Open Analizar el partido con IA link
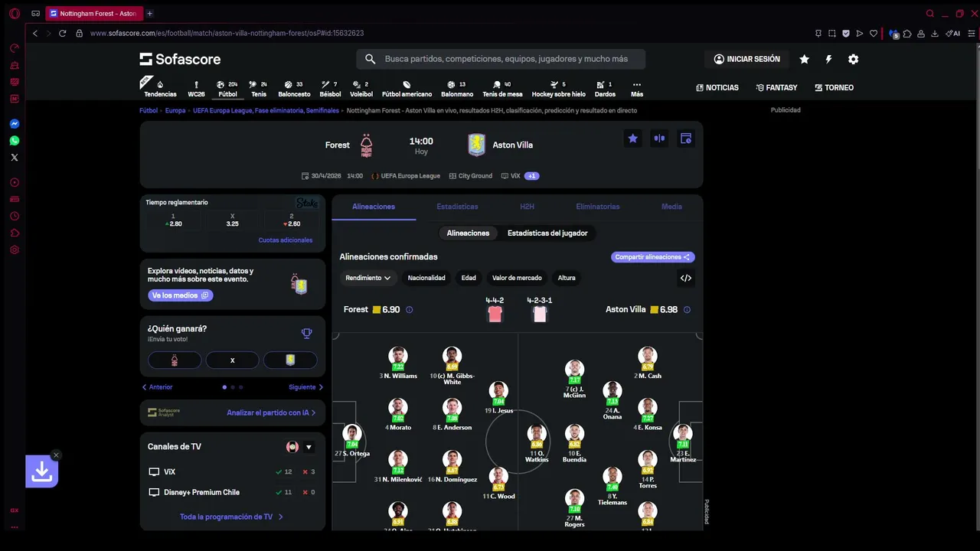Screen dimensions: 980x551 pos(271,412)
